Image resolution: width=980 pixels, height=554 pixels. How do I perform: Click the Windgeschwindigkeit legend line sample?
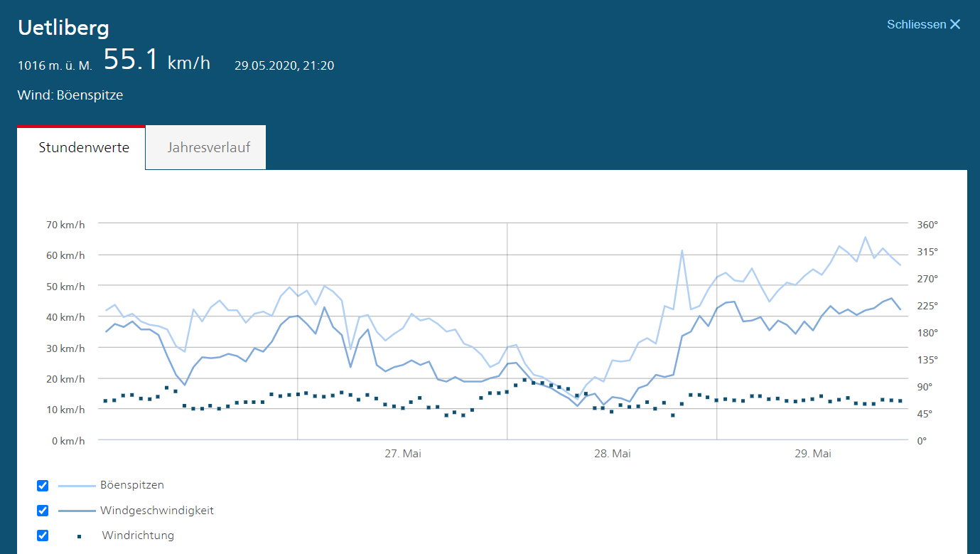[x=76, y=511]
